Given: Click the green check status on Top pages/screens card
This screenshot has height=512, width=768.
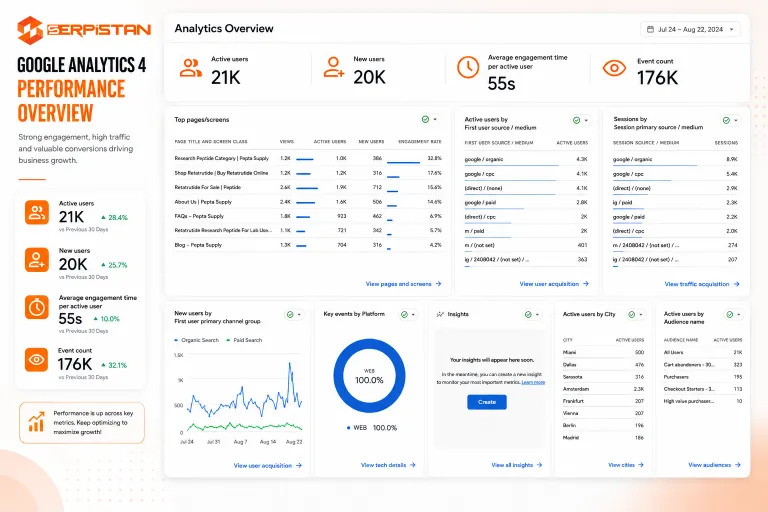Looking at the screenshot, I should pos(425,120).
